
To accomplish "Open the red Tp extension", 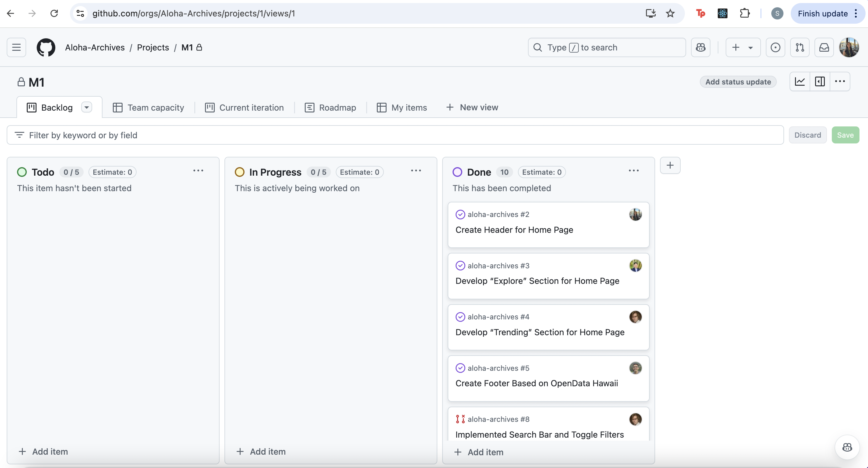I will (701, 13).
